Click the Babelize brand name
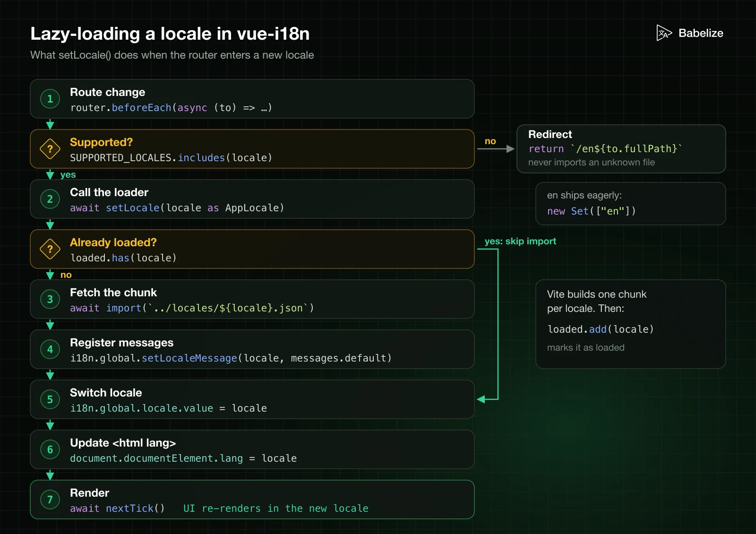The image size is (756, 534). [x=701, y=33]
